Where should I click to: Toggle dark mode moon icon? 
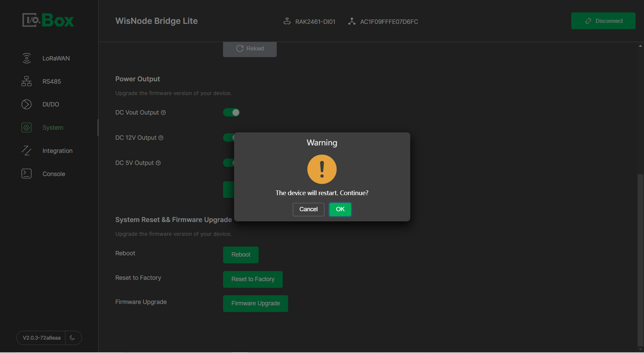coord(72,338)
